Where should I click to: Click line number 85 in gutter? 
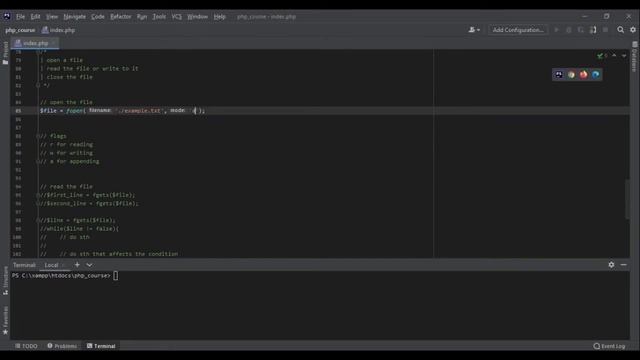tap(18, 111)
